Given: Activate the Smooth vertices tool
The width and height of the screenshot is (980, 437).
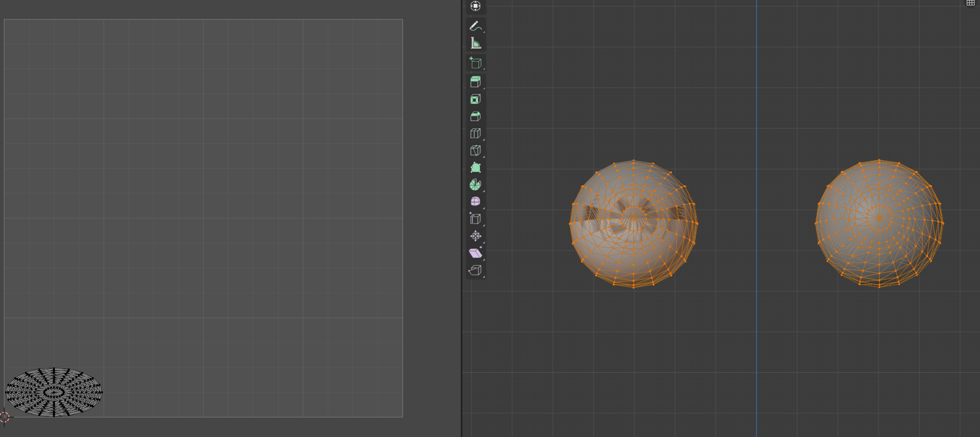Looking at the screenshot, I should (475, 202).
